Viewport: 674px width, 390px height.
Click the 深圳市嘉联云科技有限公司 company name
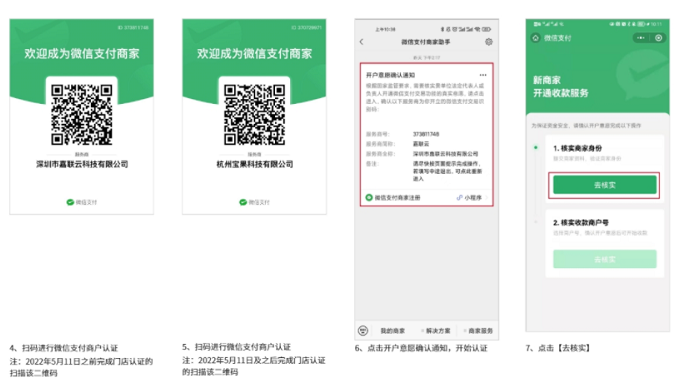click(x=82, y=164)
